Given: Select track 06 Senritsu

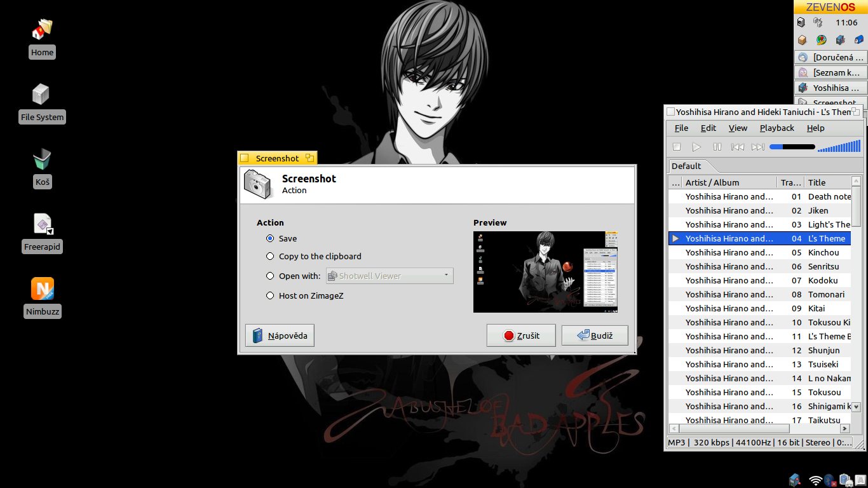Looking at the screenshot, I should 759,266.
